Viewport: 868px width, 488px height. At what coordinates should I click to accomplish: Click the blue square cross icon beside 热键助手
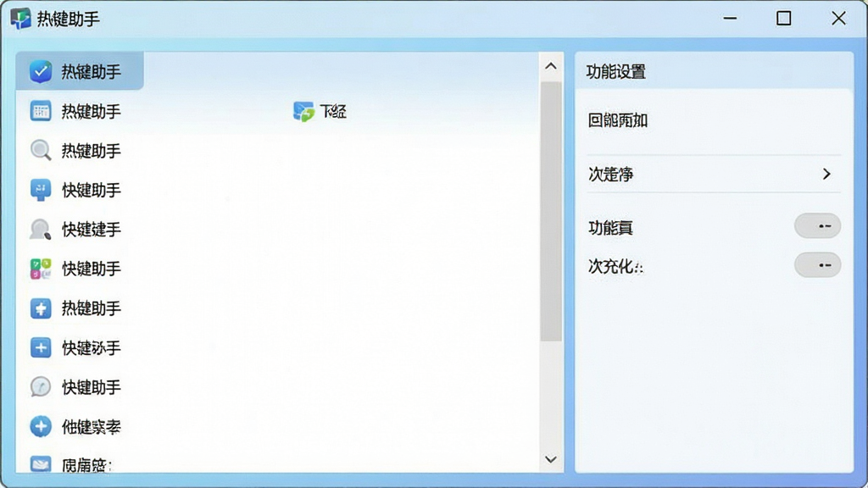tap(41, 308)
